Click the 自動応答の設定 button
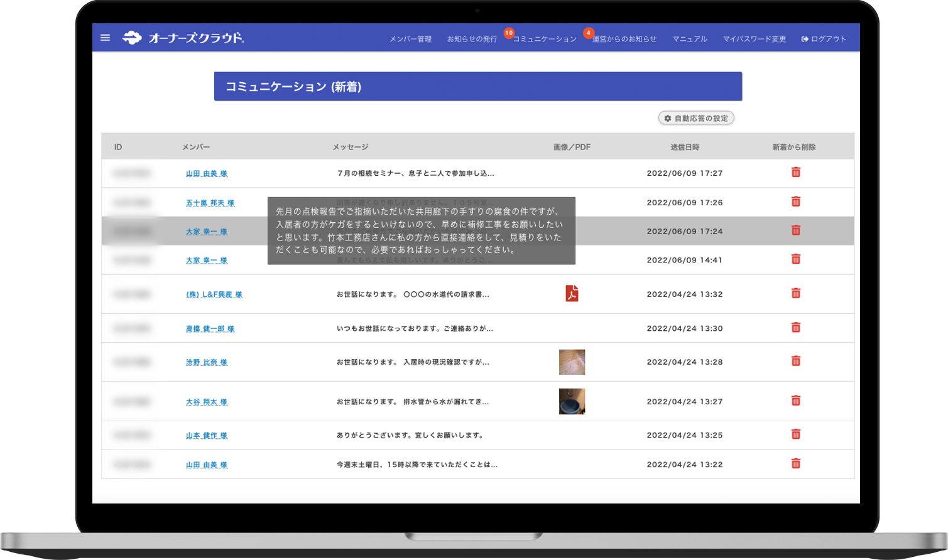Image resolution: width=948 pixels, height=560 pixels. pyautogui.click(x=697, y=118)
